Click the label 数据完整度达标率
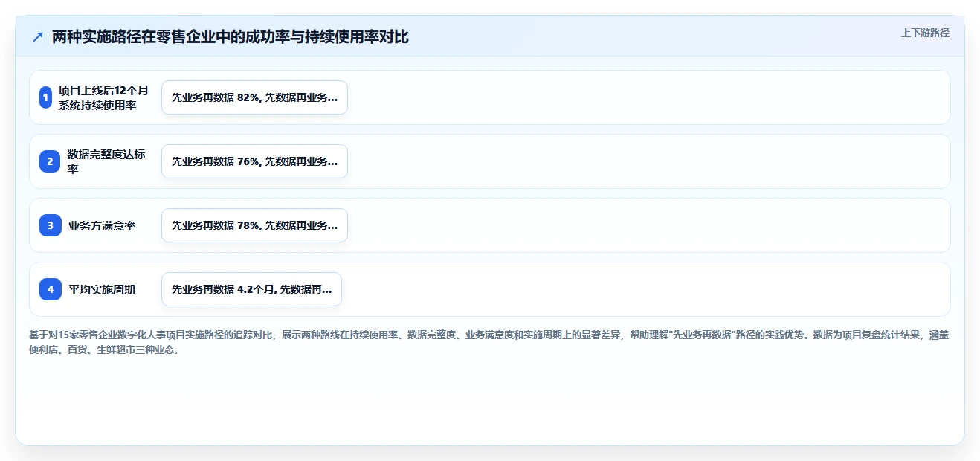The width and height of the screenshot is (980, 461). tap(106, 161)
